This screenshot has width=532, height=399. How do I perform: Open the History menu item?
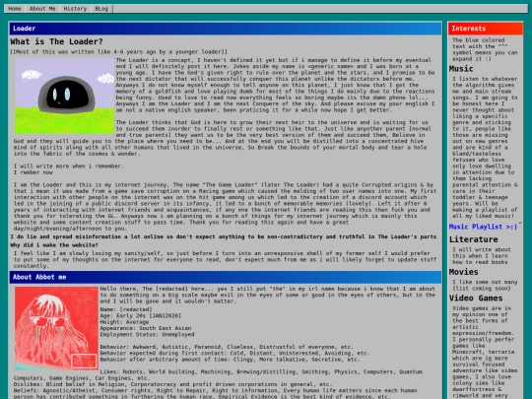click(x=75, y=9)
